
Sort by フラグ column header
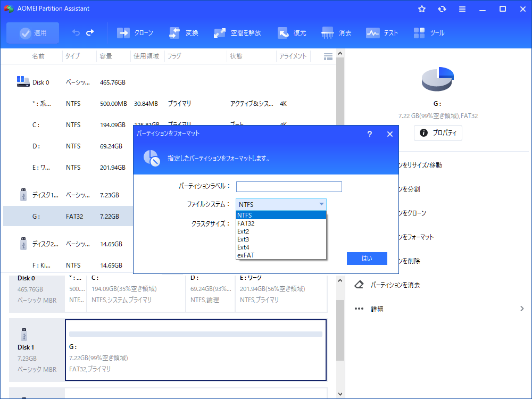[174, 56]
